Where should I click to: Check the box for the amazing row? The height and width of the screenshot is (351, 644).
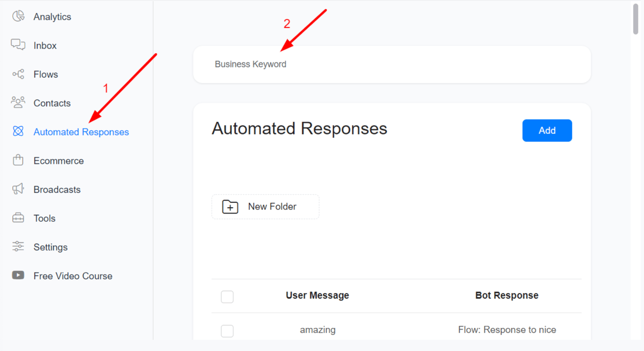227,331
